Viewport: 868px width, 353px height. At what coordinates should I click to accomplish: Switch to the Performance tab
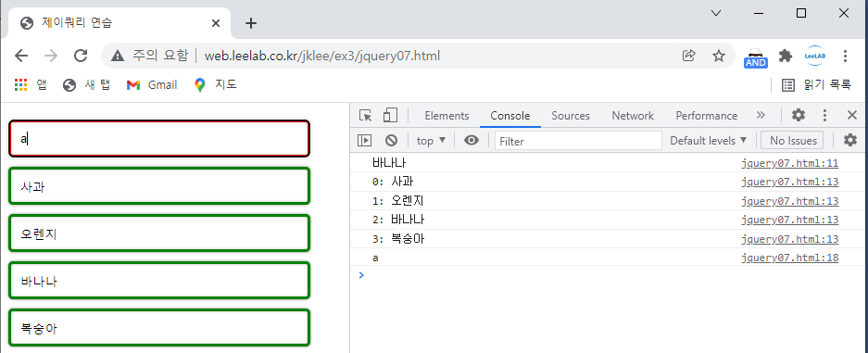pyautogui.click(x=707, y=116)
